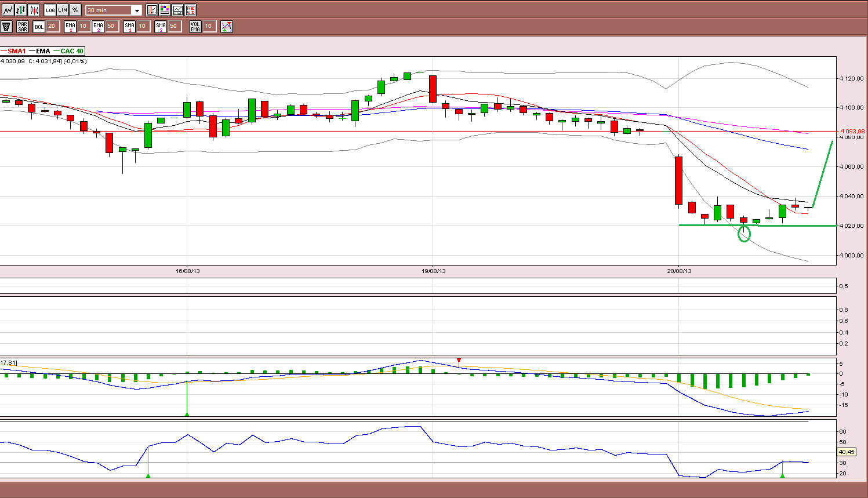Click the 4 083,98 red price label
Image resolution: width=868 pixels, height=498 pixels.
pyautogui.click(x=852, y=132)
